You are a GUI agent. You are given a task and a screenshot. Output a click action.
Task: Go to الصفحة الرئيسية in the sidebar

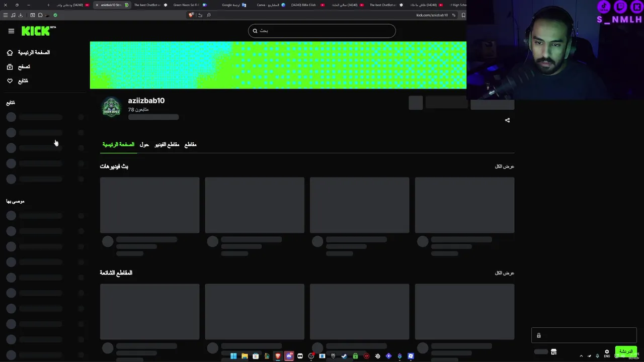[28, 52]
